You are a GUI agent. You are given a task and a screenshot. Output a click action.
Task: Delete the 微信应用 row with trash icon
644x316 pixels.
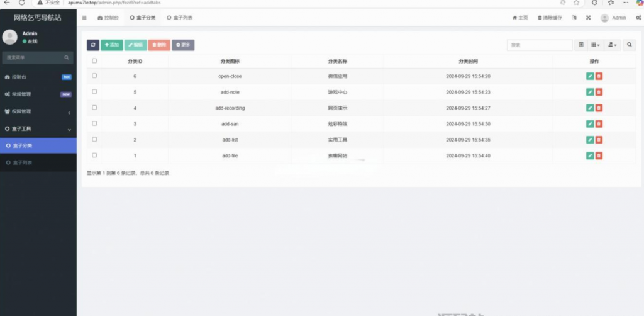(x=599, y=76)
